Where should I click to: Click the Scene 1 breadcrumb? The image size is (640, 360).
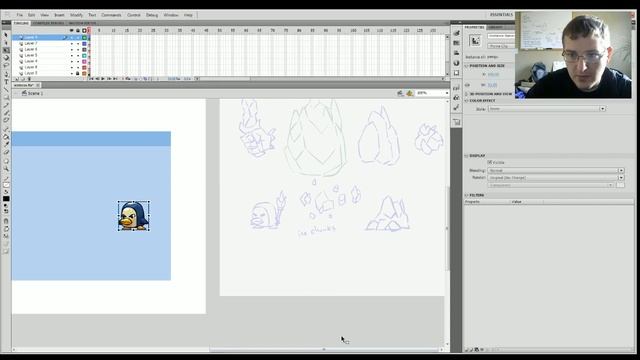(x=35, y=93)
